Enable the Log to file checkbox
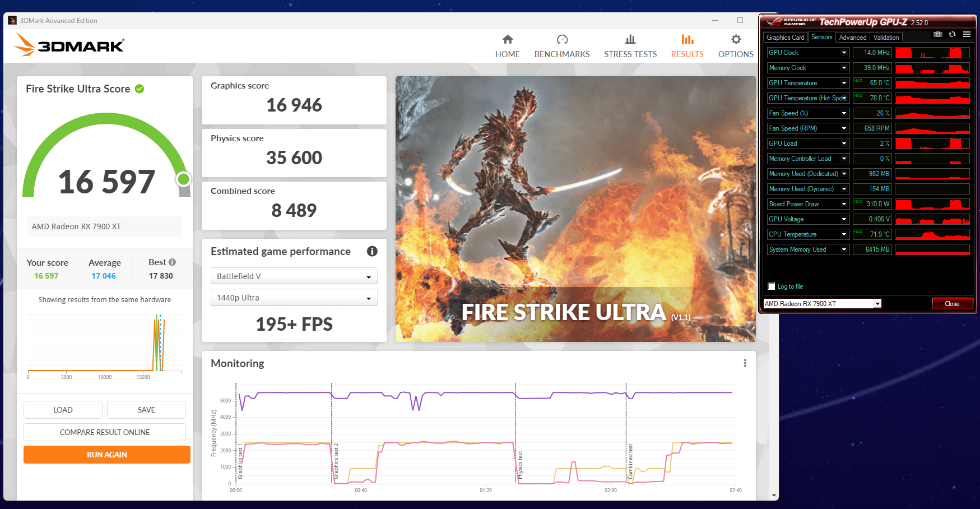The image size is (980, 509). tap(772, 286)
